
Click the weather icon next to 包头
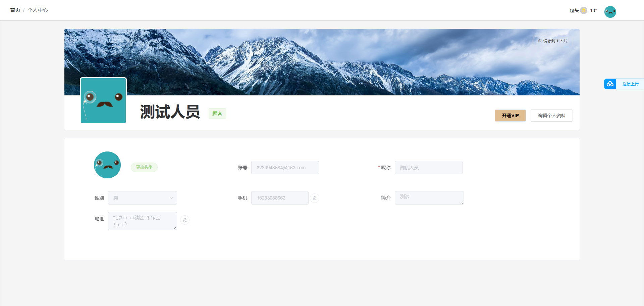pos(584,10)
